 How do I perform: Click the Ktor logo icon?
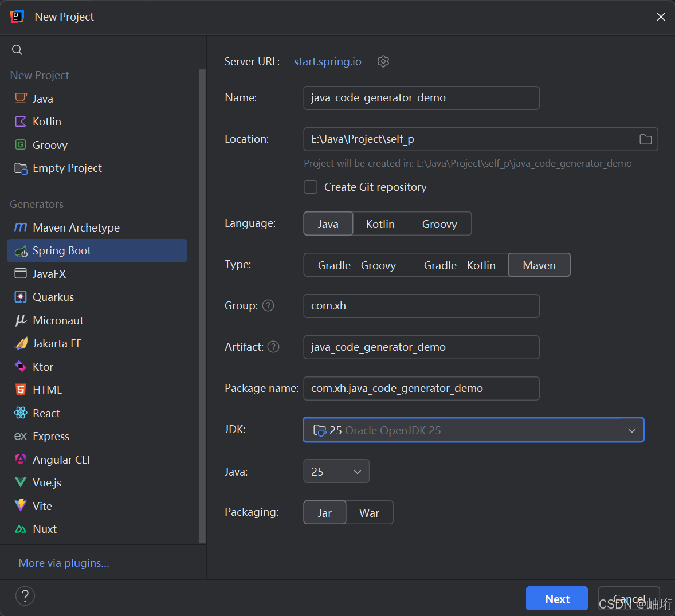click(21, 366)
